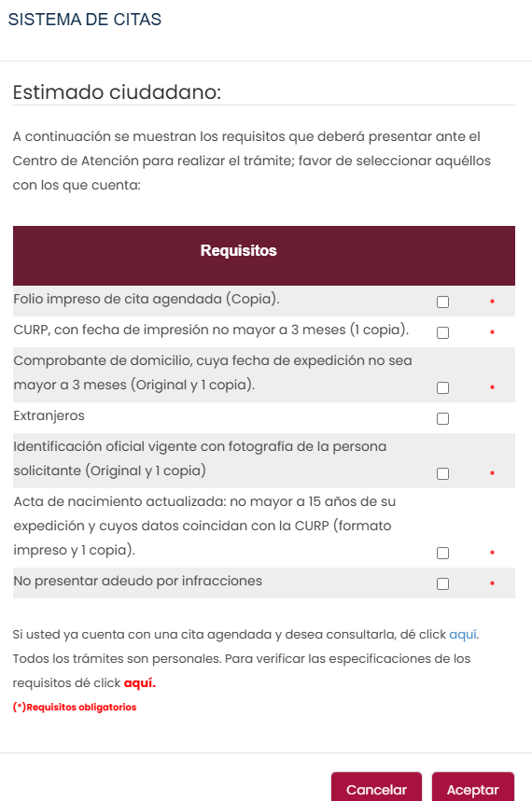The image size is (532, 801).
Task: Open the red aquí link for requirement specifications
Action: coord(139,683)
